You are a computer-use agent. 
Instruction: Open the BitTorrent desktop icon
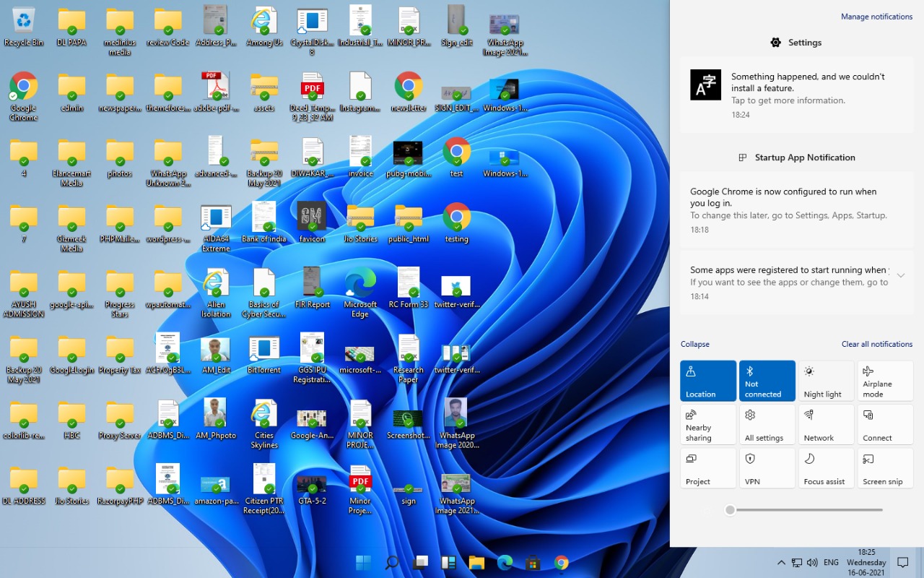[264, 353]
